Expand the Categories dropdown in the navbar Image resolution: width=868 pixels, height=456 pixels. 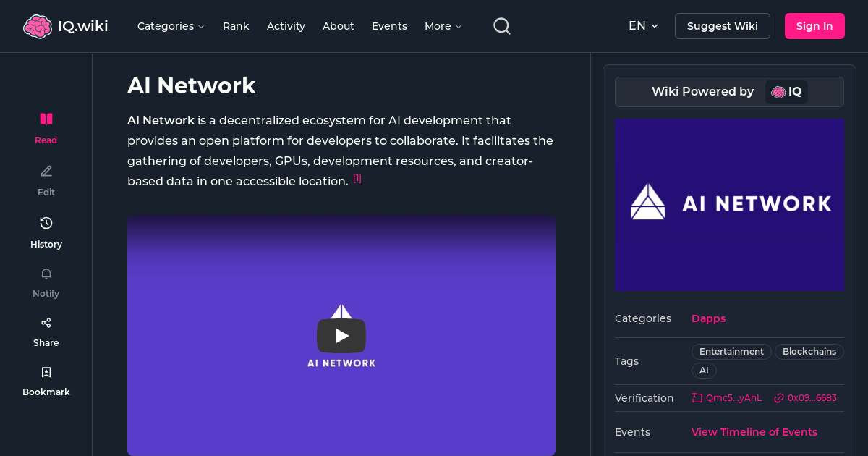pyautogui.click(x=171, y=25)
